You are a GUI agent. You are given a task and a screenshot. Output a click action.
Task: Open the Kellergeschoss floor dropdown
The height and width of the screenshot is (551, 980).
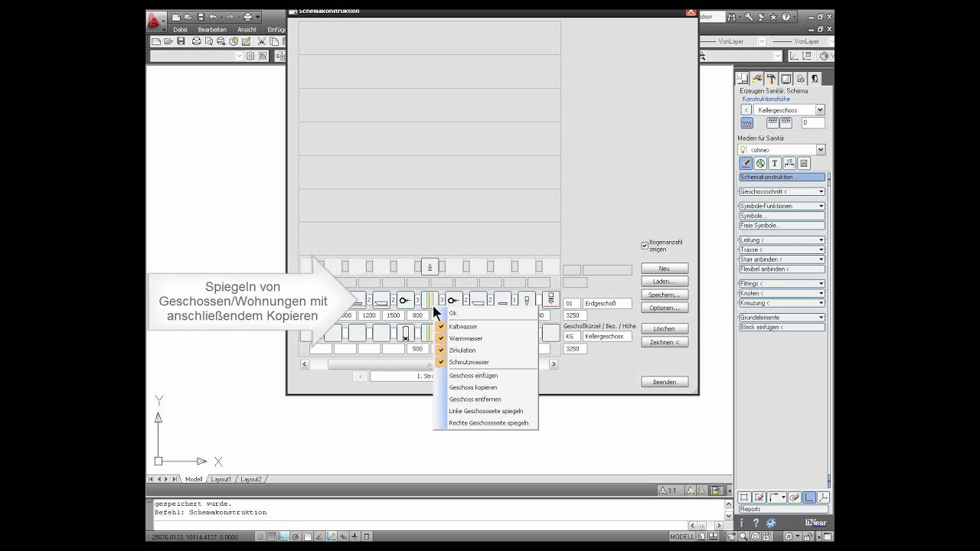820,110
